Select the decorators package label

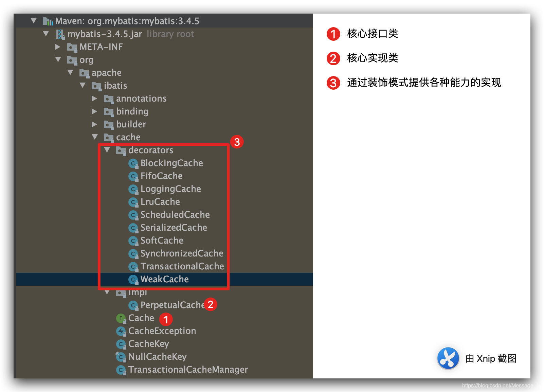point(151,150)
